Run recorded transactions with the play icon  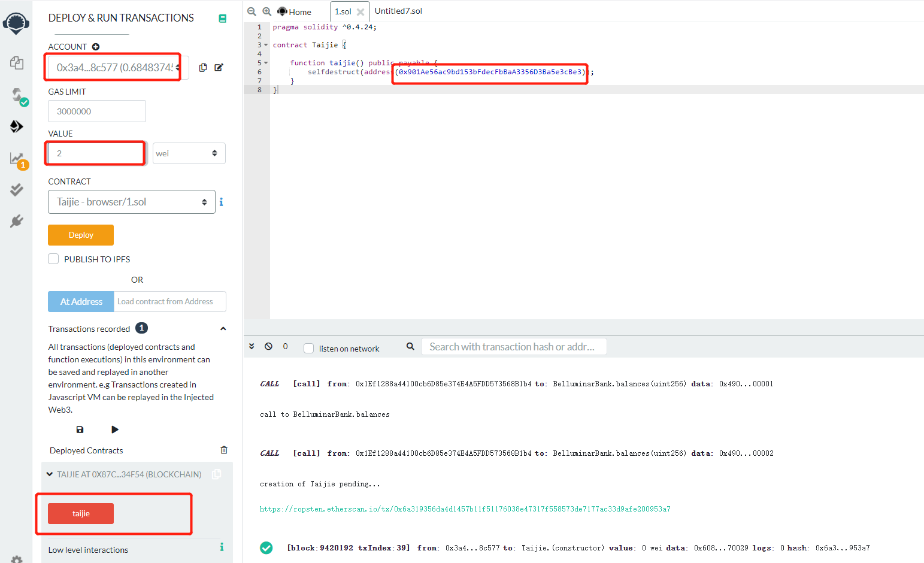(x=115, y=429)
